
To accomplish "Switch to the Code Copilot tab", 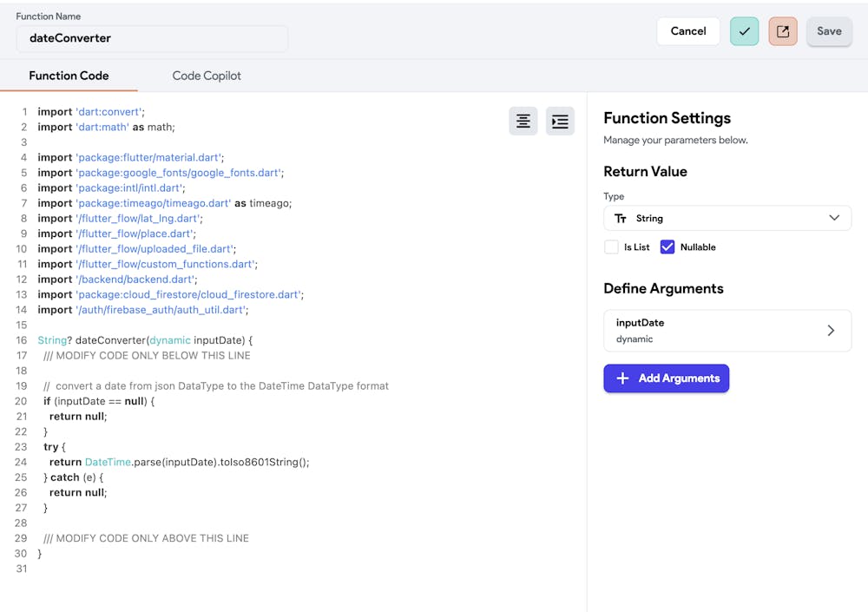I will coord(207,76).
